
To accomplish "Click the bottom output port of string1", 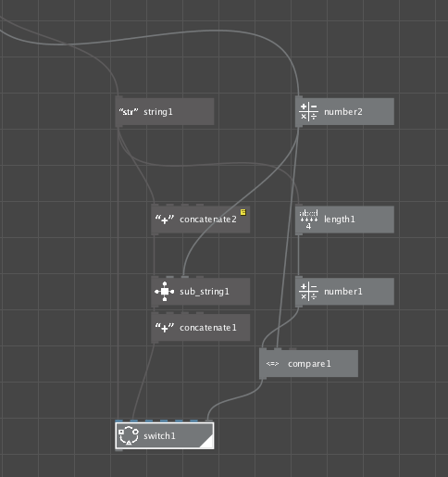I will coord(118,126).
